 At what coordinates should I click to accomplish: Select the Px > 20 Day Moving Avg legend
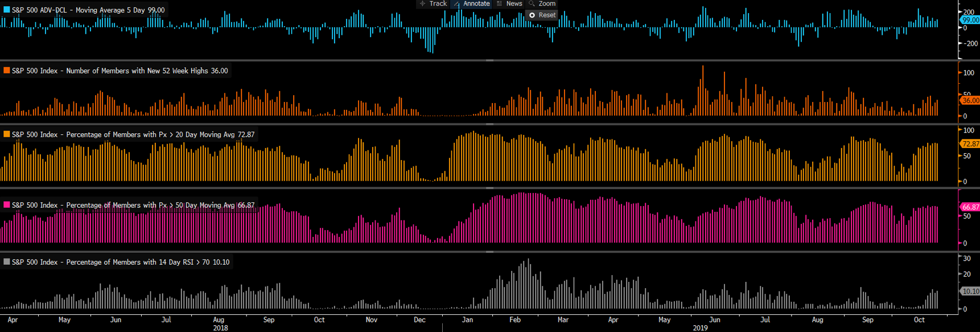pos(133,134)
